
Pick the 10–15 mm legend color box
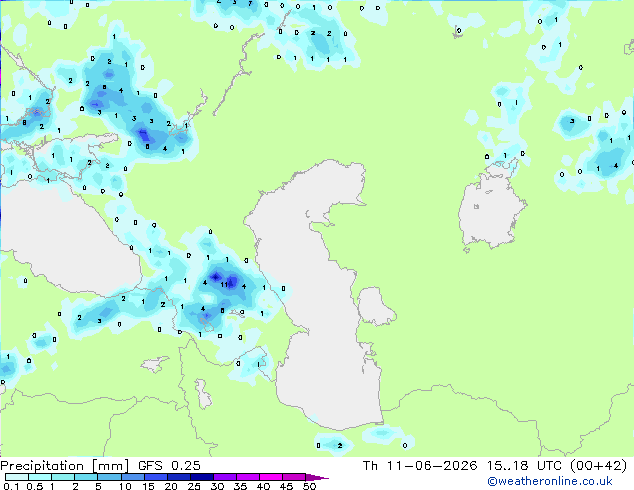[x=132, y=477]
